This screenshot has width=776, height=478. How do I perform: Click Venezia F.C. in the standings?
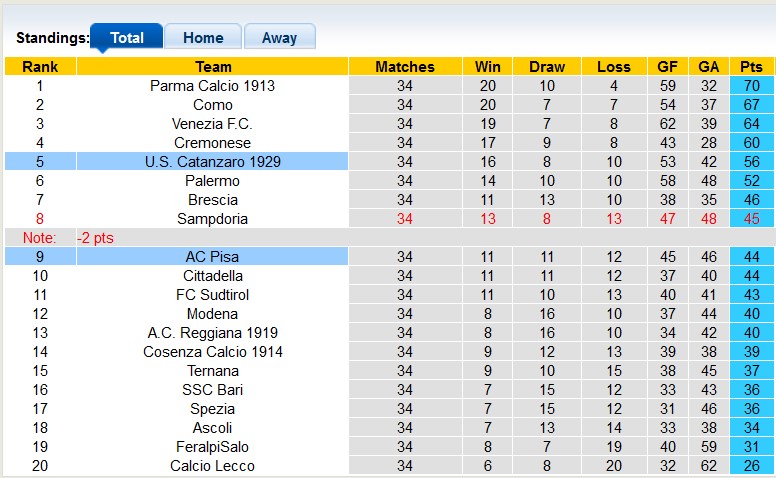tap(213, 124)
